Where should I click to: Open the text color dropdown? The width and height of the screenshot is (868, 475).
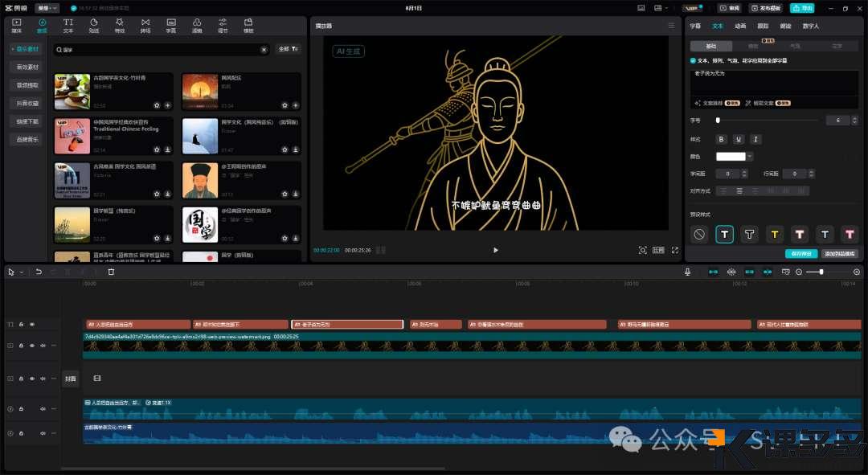point(750,157)
